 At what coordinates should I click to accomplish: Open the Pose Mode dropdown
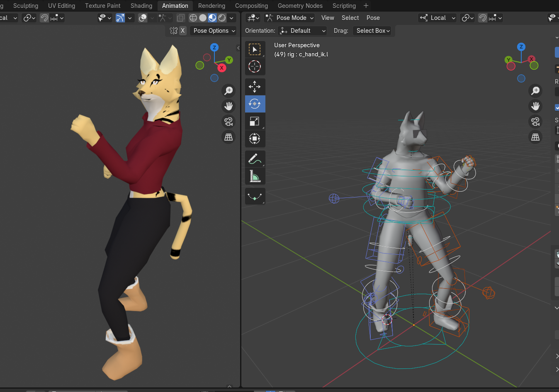(x=290, y=18)
